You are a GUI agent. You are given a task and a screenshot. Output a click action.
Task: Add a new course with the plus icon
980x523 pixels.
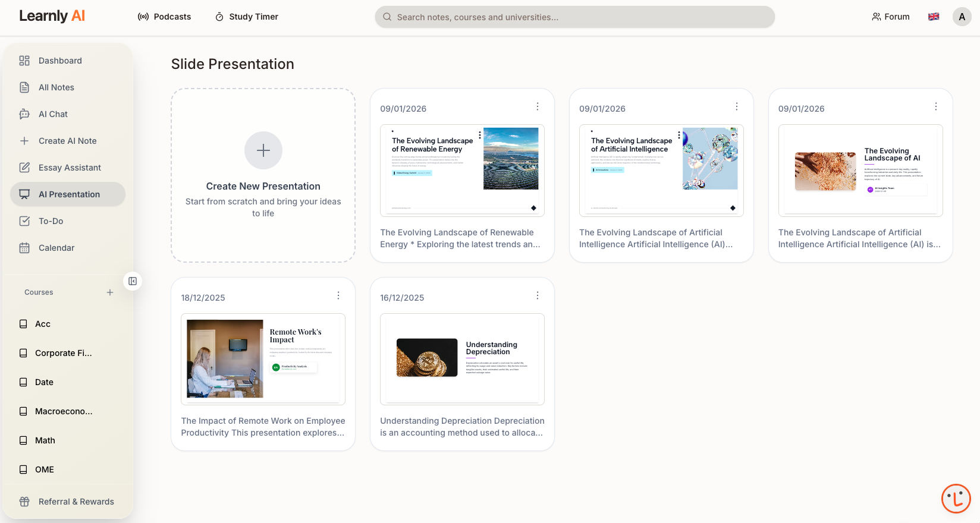[x=110, y=292]
